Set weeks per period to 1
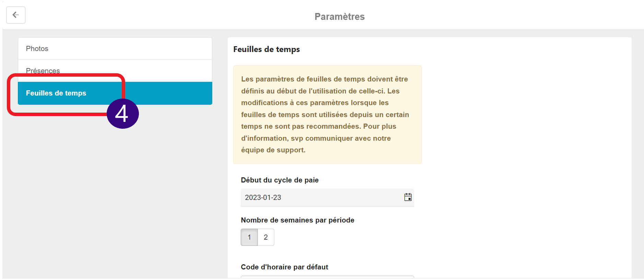 [x=249, y=237]
